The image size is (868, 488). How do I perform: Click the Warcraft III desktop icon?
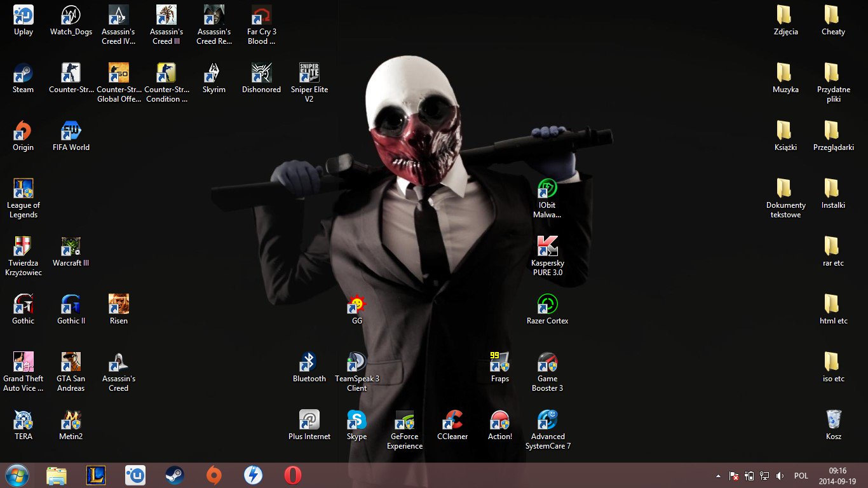pos(71,252)
